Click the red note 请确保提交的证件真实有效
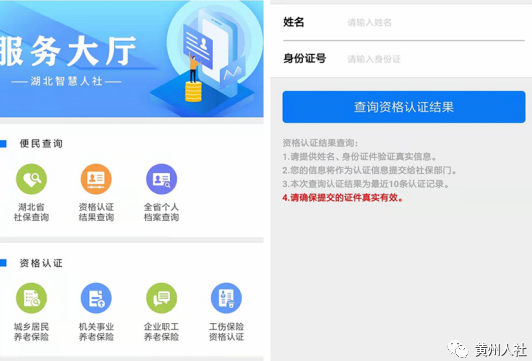 [x=343, y=197]
